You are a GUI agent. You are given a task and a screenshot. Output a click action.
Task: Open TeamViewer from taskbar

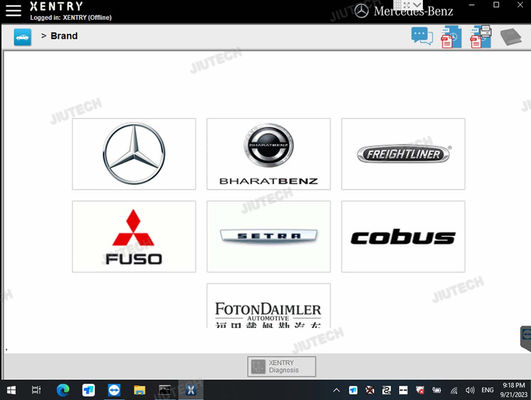point(114,390)
